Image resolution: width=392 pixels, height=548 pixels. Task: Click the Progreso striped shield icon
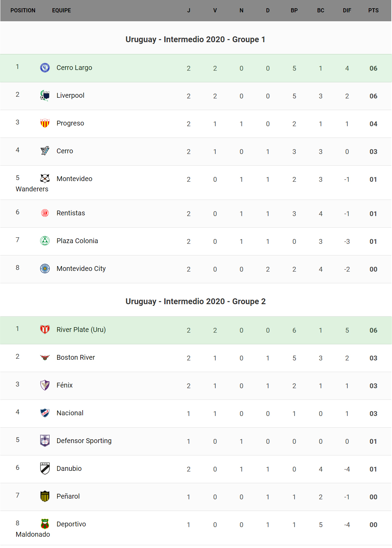pyautogui.click(x=45, y=123)
